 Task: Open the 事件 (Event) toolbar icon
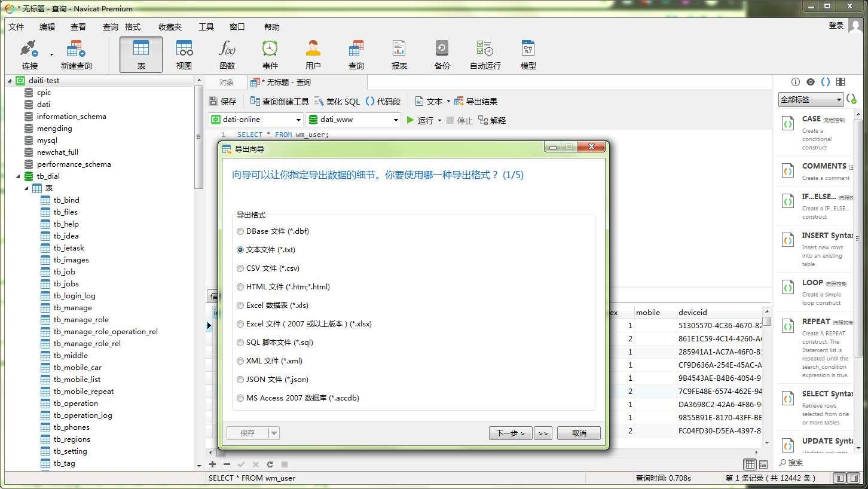(x=270, y=54)
